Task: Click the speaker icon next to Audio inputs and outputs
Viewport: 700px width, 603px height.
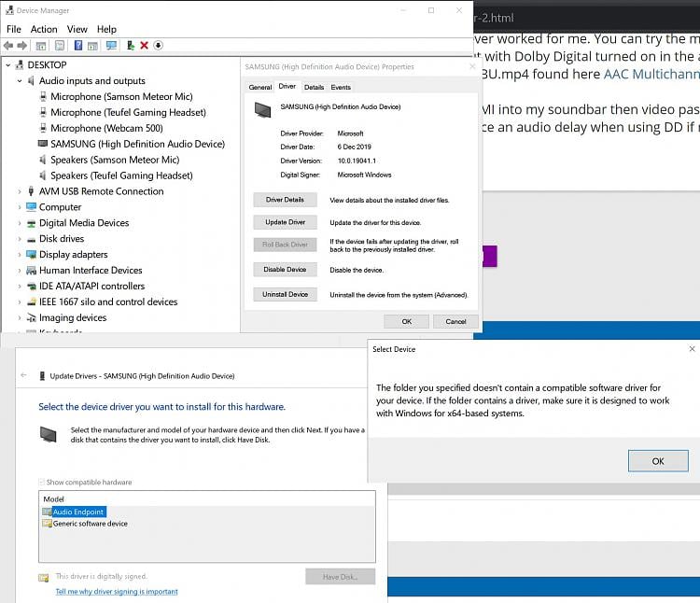Action: pyautogui.click(x=31, y=81)
